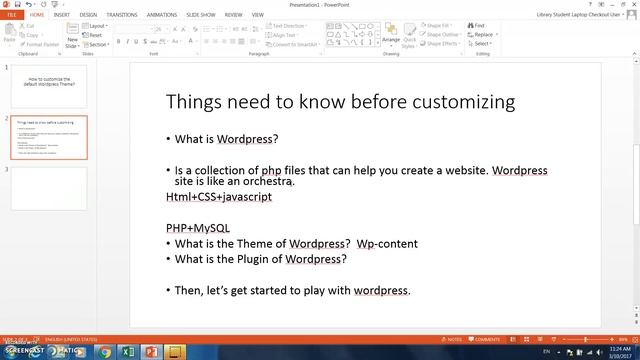Insert a New Slide
Image resolution: width=640 pixels, height=360 pixels.
[72, 36]
